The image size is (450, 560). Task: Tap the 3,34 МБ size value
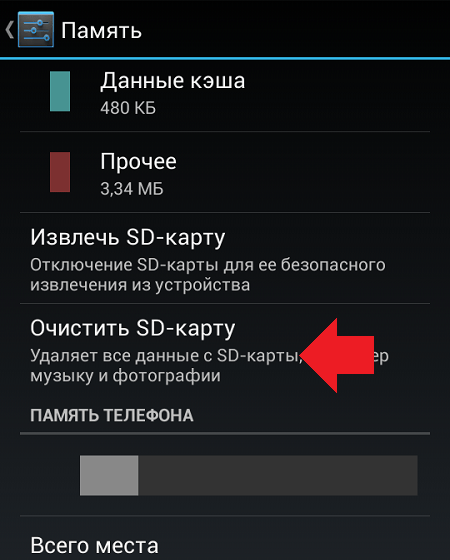point(131,189)
